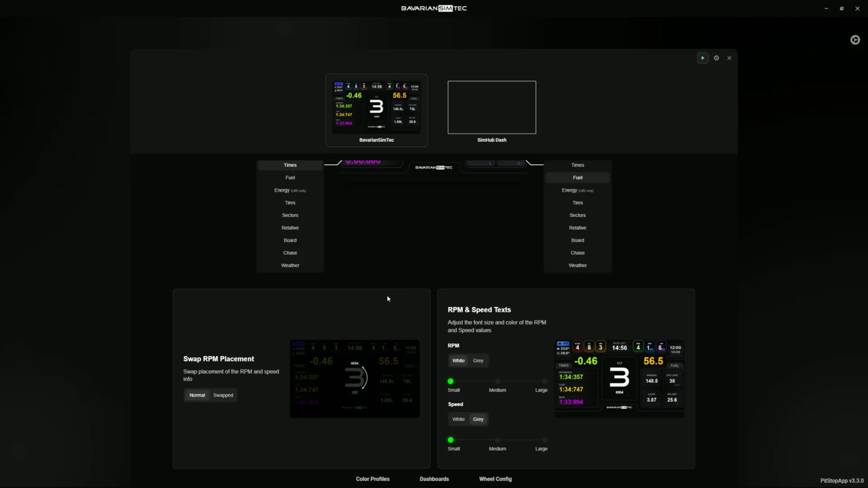Image resolution: width=868 pixels, height=488 pixels.
Task: Choose Times in the left page list
Action: click(290, 165)
